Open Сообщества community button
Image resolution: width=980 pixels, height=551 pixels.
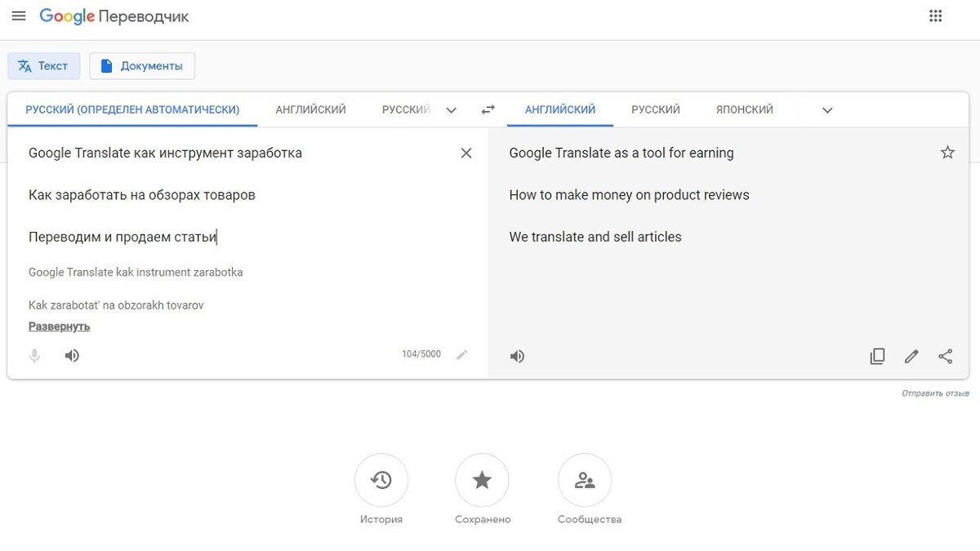point(585,480)
